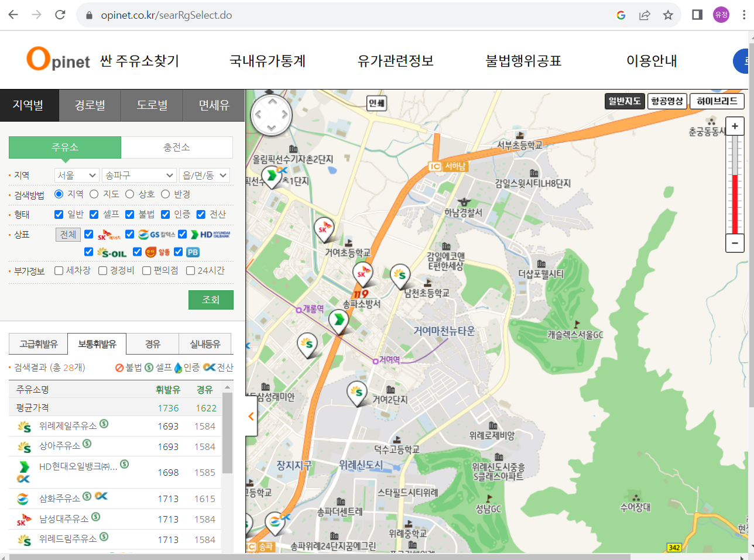Click the Opinet logo

(59, 59)
